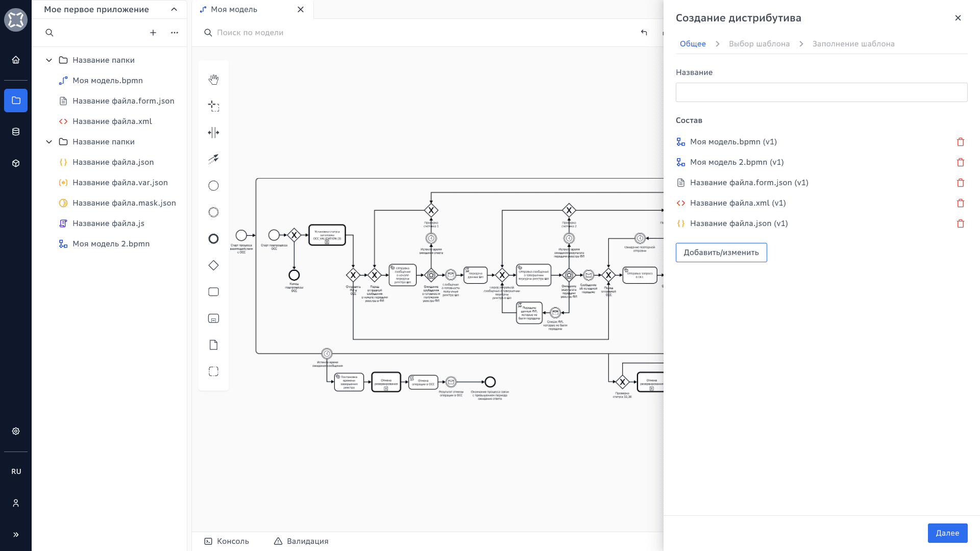
Task: Expand the left sidebar with double chevron
Action: click(x=16, y=535)
